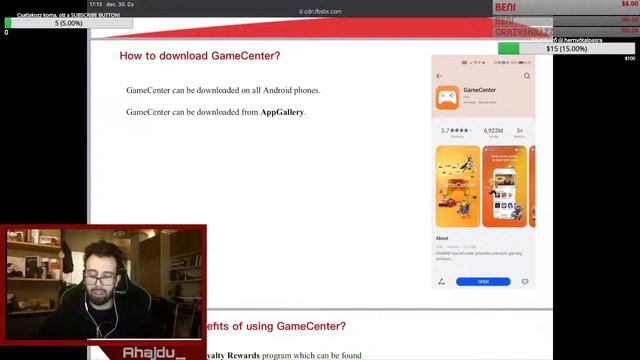Image resolution: width=640 pixels, height=360 pixels.
Task: Click the About section heading
Action: point(442,238)
